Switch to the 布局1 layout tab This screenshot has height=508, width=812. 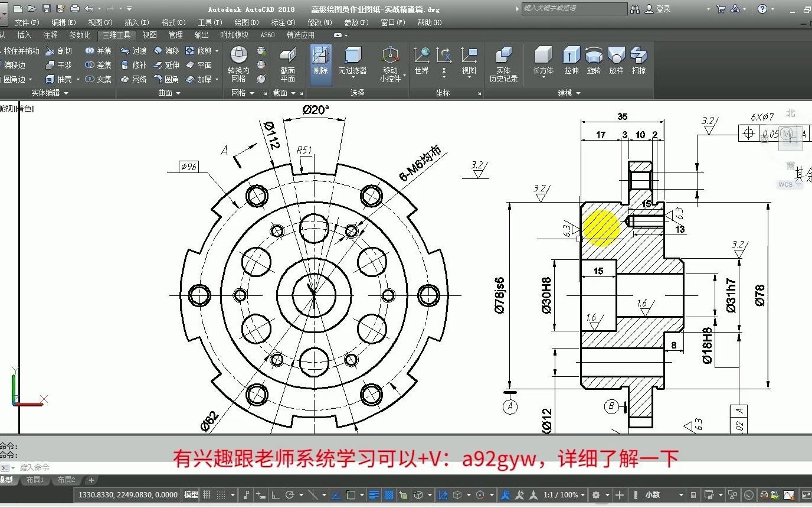pos(35,480)
